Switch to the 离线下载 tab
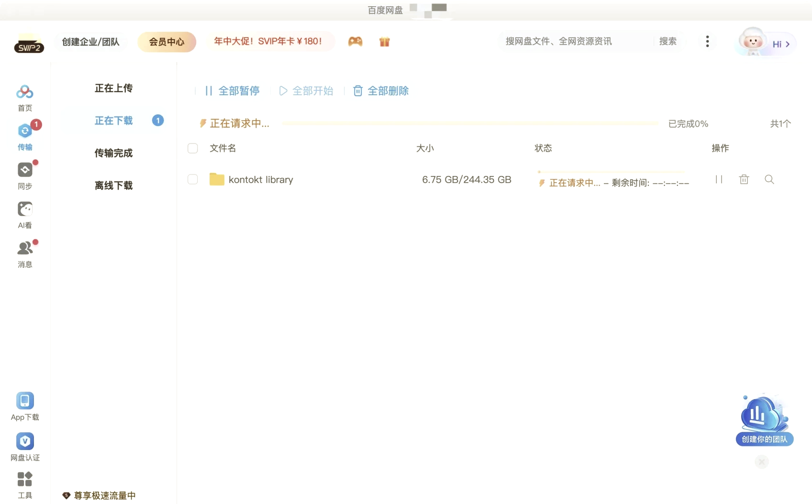The height and width of the screenshot is (504, 812). tap(113, 186)
